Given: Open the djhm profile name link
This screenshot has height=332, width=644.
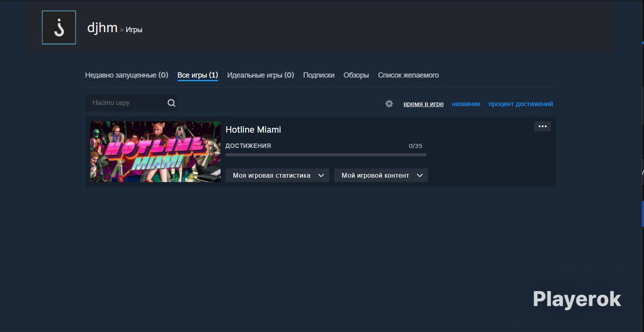Looking at the screenshot, I should click(x=102, y=28).
